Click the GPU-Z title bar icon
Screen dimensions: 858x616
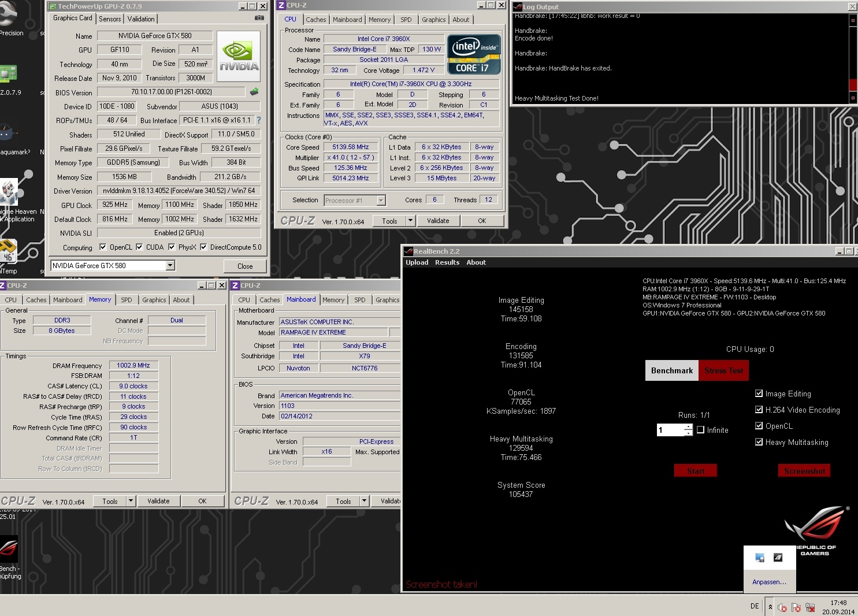point(53,6)
